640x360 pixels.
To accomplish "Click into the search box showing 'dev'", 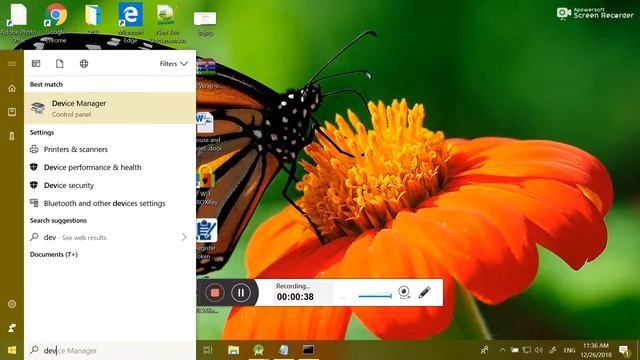I will click(x=110, y=350).
